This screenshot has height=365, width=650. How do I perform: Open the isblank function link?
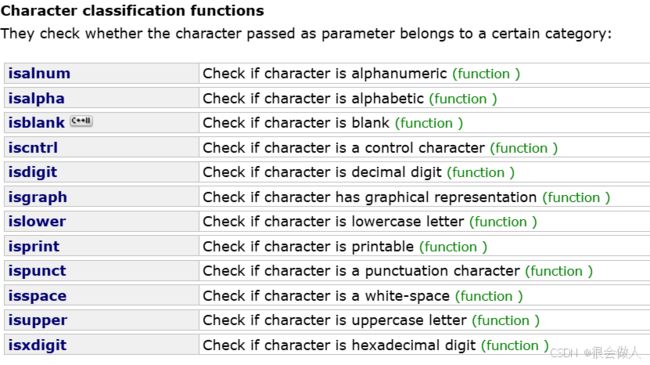point(36,123)
